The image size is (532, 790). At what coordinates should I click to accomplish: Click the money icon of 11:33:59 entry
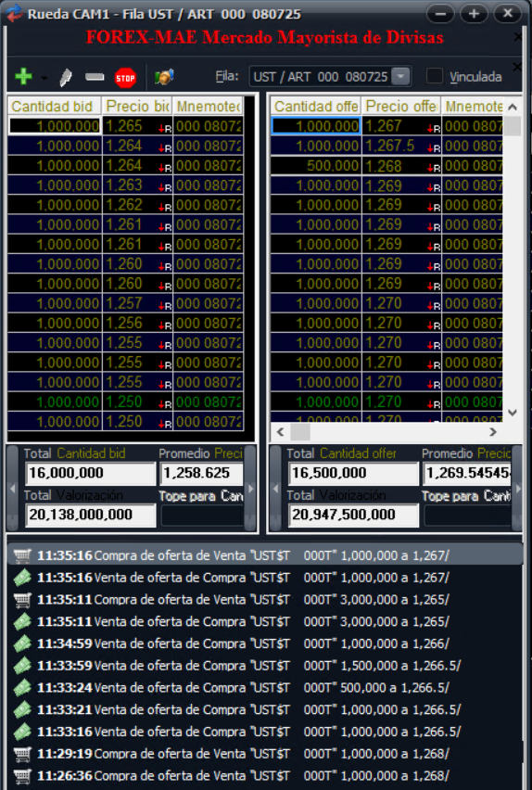[x=22, y=666]
